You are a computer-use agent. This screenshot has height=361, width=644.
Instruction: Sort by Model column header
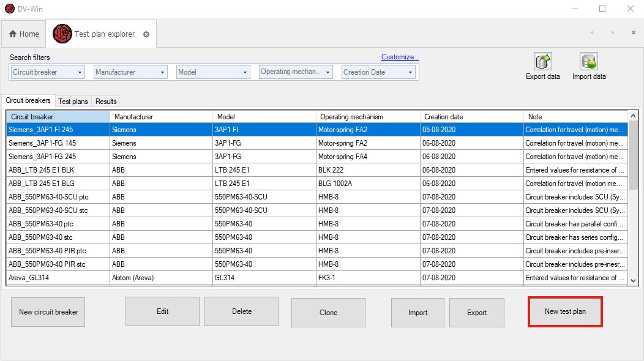pyautogui.click(x=264, y=117)
